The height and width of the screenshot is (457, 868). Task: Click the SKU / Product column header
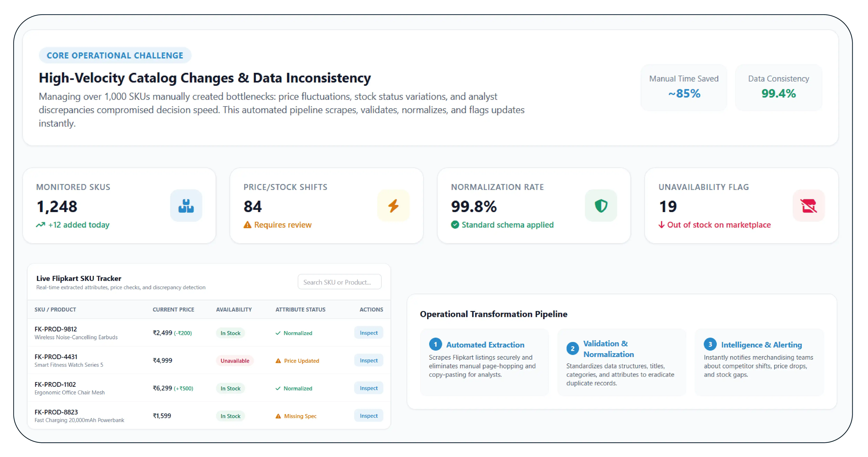click(55, 309)
